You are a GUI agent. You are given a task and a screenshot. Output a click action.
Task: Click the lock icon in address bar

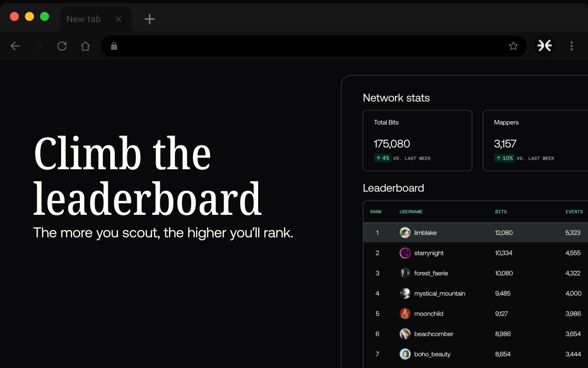(x=114, y=46)
